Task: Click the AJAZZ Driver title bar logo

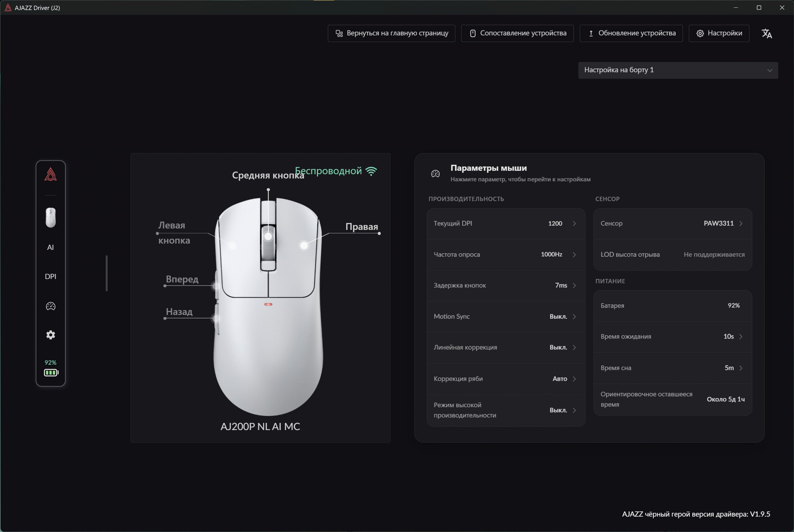Action: pyautogui.click(x=8, y=7)
